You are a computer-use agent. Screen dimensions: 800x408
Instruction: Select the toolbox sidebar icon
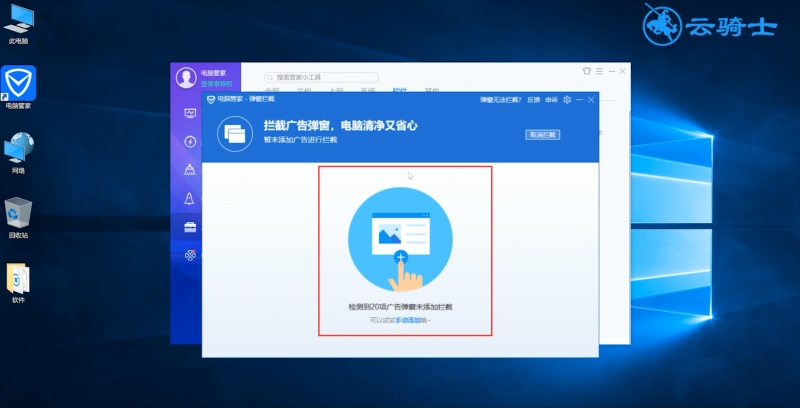coord(190,227)
